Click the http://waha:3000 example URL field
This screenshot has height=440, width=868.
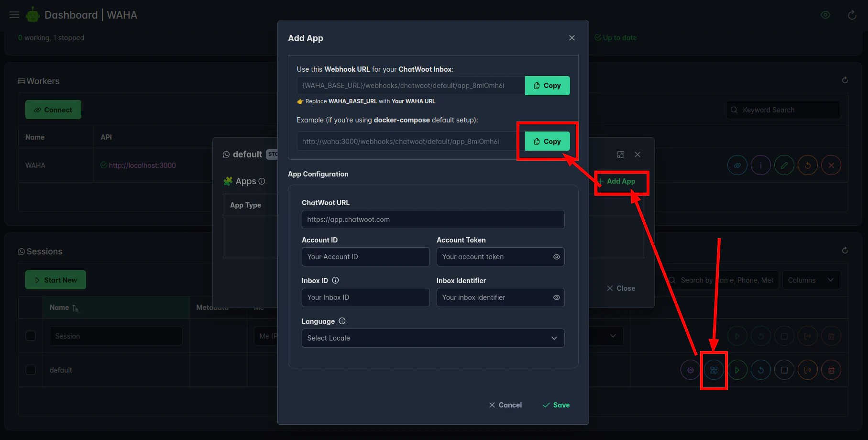click(411, 142)
